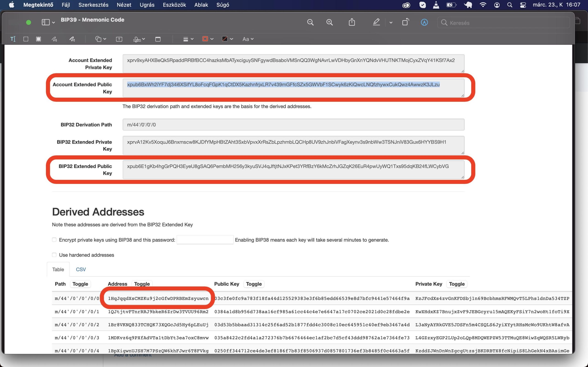The image size is (588, 367).
Task: Click the rotate icon in the toolbar
Action: coord(405,22)
